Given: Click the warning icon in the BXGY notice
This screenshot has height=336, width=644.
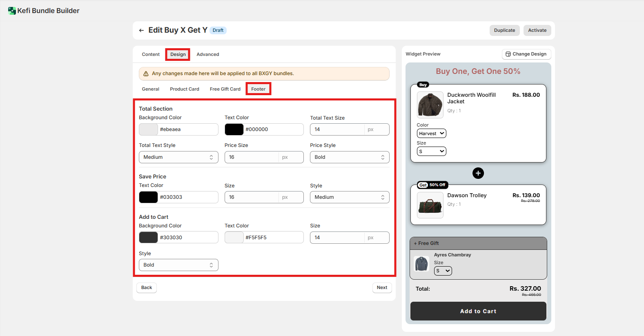Looking at the screenshot, I should [146, 74].
